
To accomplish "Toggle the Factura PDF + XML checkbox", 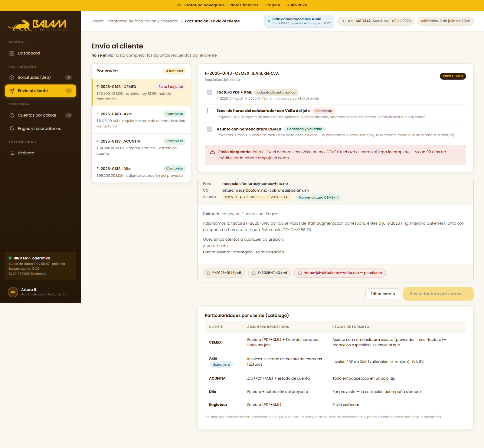I will click(210, 92).
